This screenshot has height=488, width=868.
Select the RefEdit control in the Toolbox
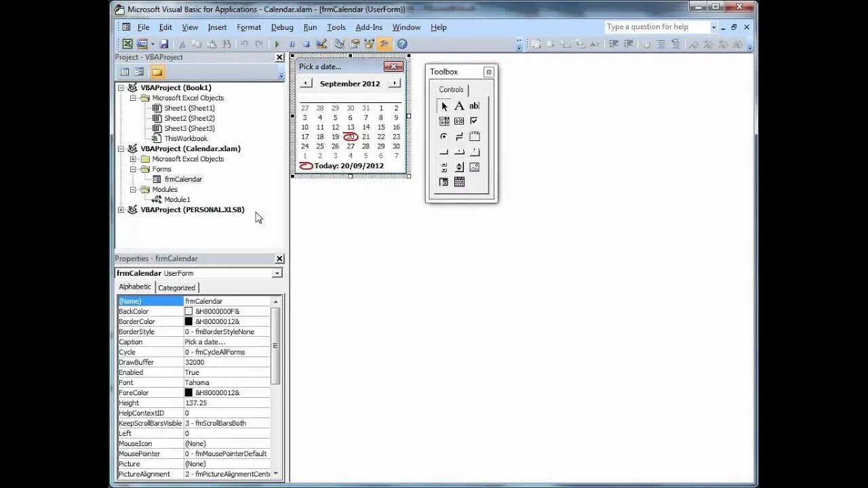pos(443,182)
